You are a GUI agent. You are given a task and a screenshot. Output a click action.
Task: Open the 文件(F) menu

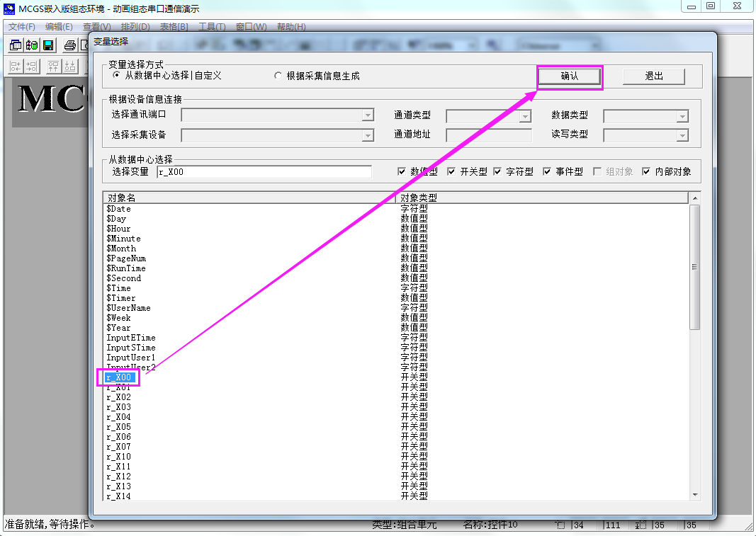22,26
